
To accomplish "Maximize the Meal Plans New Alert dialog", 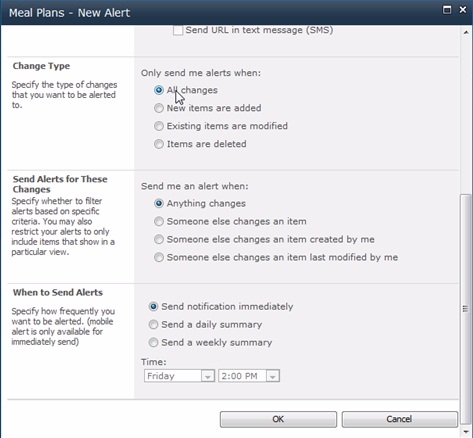I will (447, 10).
